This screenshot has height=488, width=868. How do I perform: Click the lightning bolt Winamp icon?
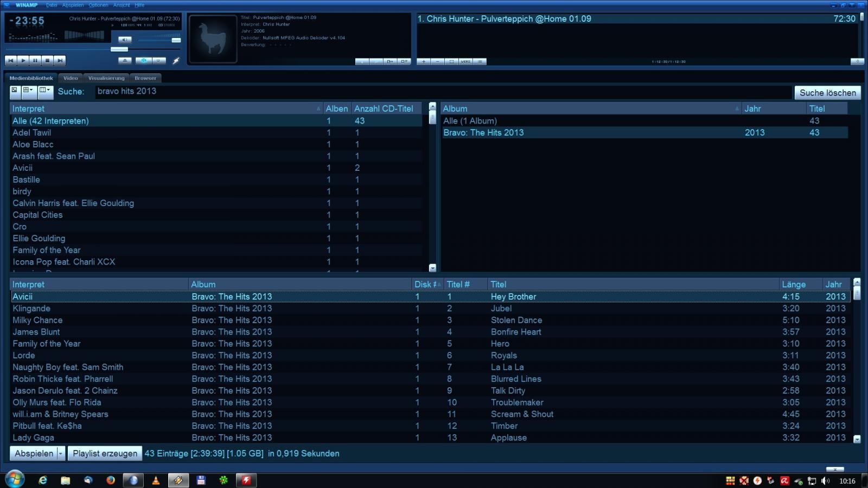(x=176, y=61)
